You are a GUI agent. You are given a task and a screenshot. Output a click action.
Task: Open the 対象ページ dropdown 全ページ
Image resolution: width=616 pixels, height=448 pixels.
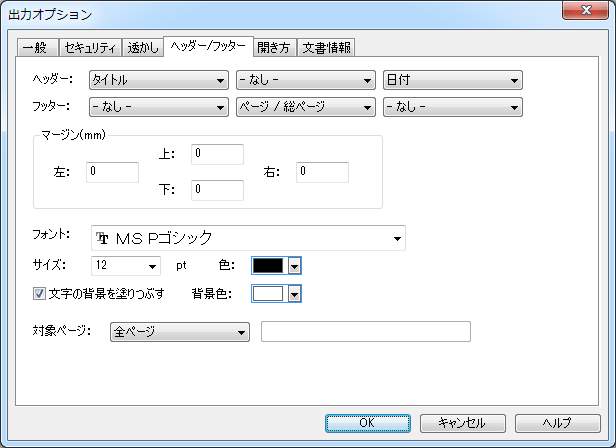point(178,332)
